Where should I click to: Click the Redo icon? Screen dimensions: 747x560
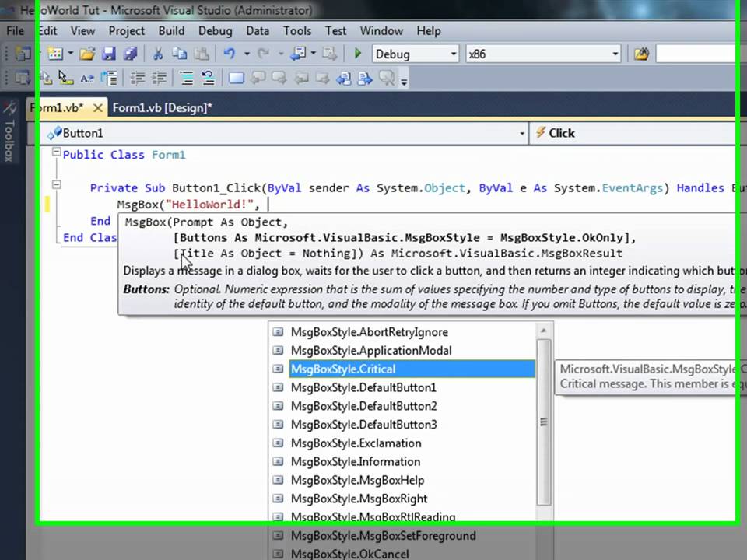point(264,54)
